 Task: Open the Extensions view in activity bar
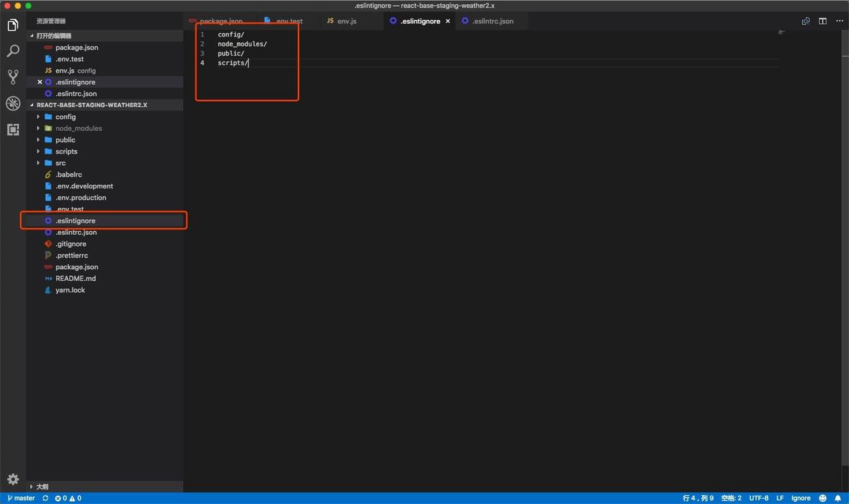pos(12,129)
